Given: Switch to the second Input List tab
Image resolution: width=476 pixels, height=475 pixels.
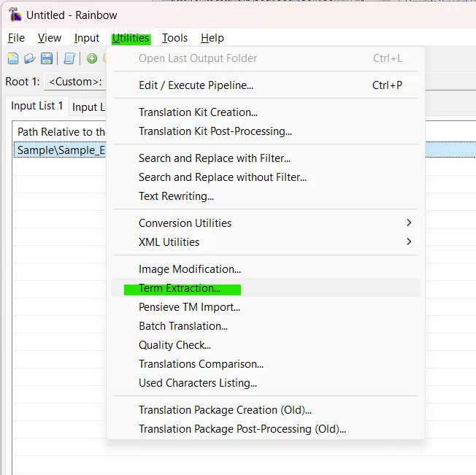Looking at the screenshot, I should click(x=88, y=107).
